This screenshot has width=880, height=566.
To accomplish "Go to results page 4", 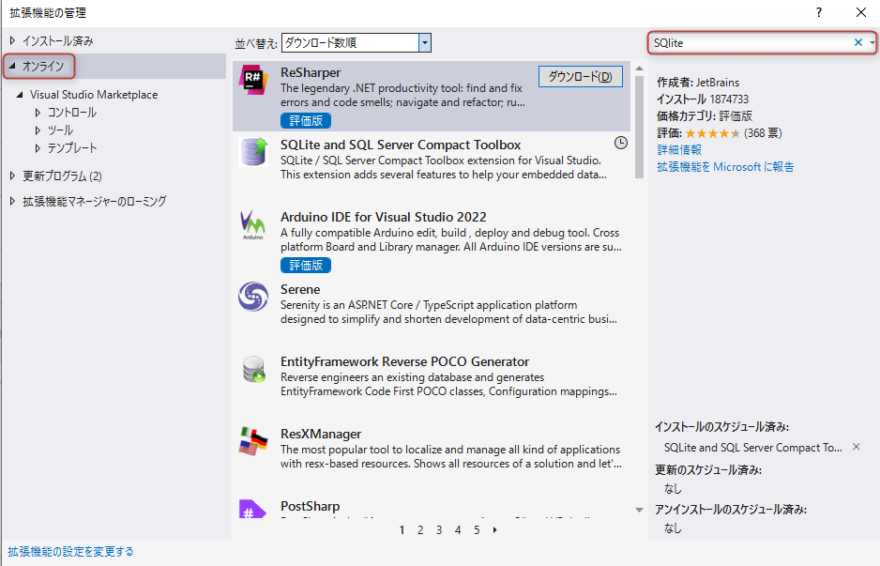I will tap(458, 530).
